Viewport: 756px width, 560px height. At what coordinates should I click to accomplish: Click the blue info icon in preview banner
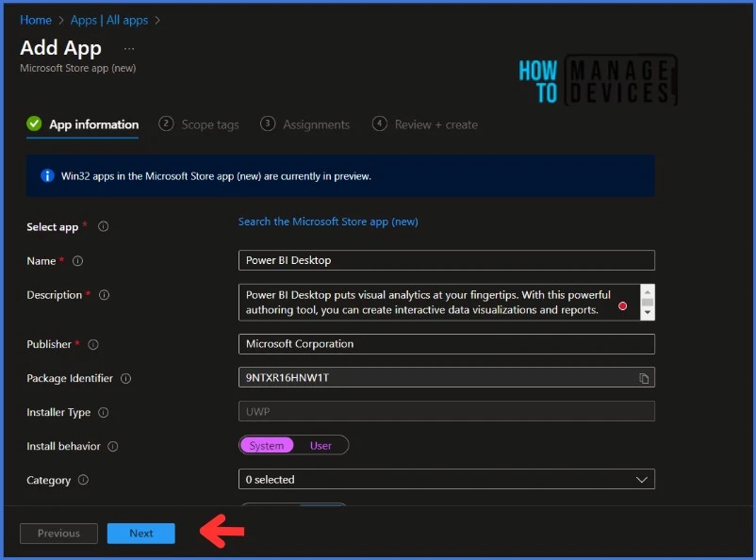point(47,175)
